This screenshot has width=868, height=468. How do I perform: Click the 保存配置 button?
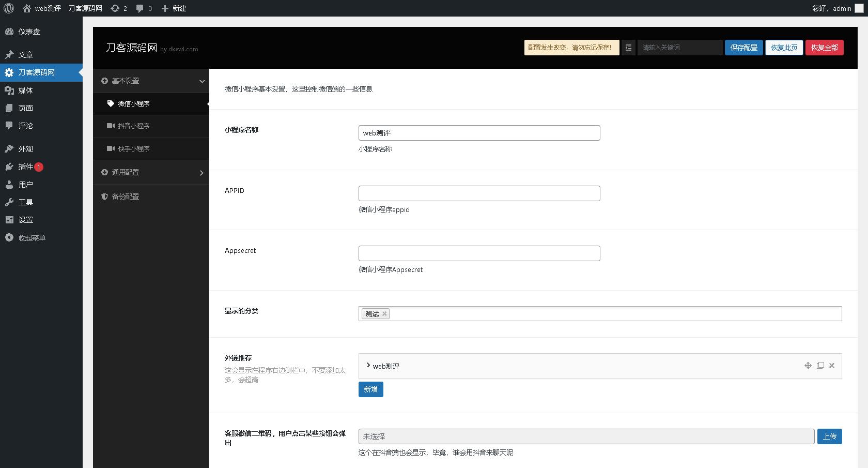pos(743,47)
